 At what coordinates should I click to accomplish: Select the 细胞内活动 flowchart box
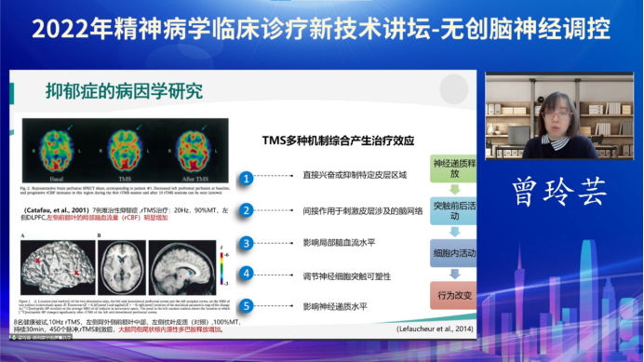[453, 253]
